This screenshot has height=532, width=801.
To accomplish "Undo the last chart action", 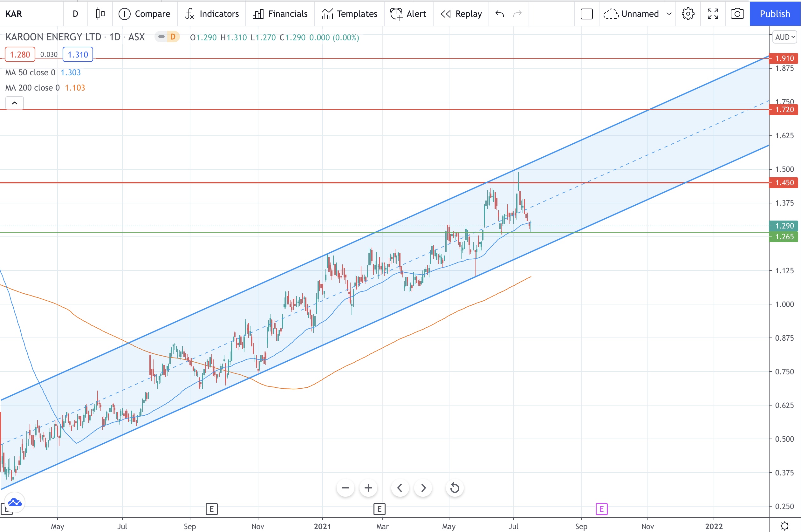I will tap(500, 14).
